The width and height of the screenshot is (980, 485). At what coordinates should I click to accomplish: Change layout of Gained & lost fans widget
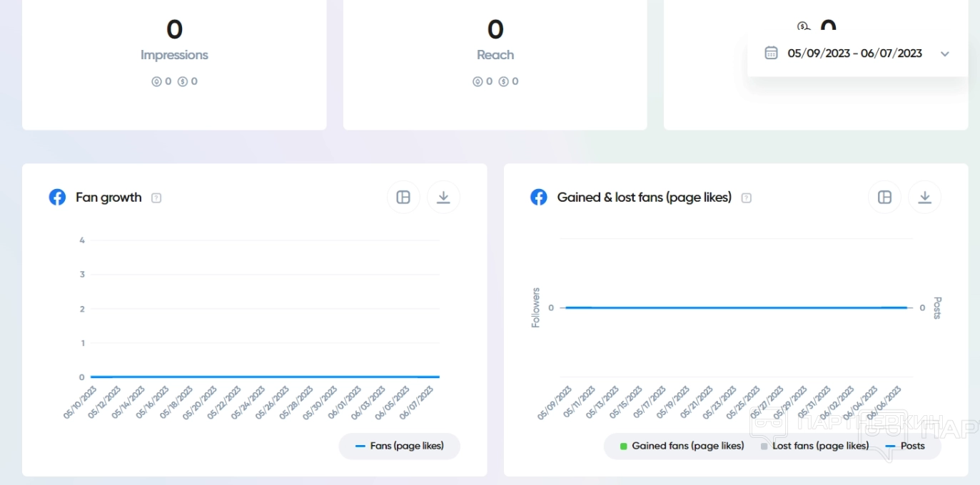coord(884,198)
